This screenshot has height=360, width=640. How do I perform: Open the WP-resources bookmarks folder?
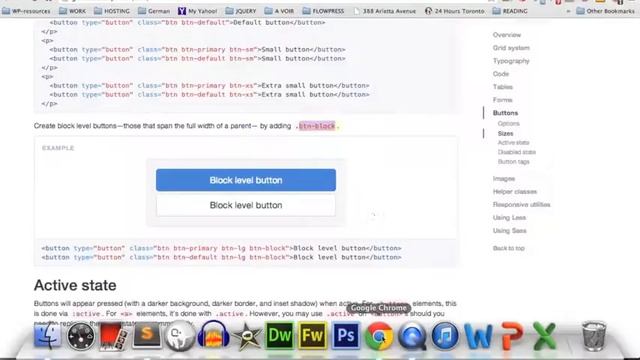point(26,11)
